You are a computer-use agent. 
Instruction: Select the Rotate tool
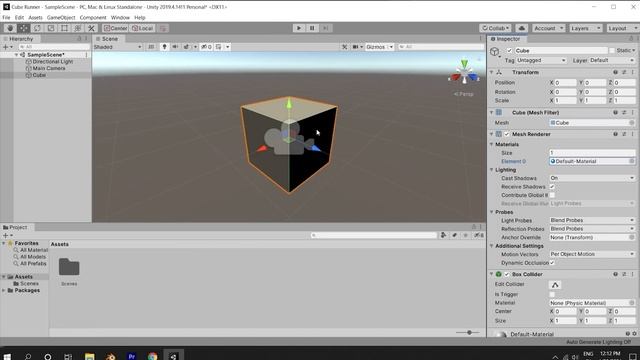coord(37,28)
